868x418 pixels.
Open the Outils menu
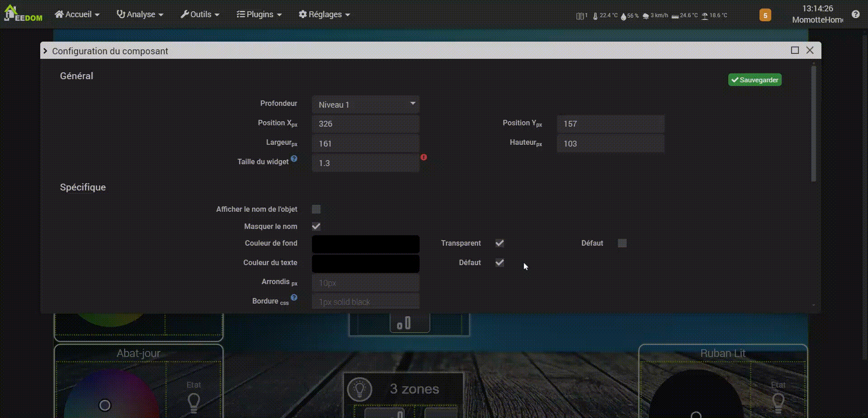pyautogui.click(x=200, y=14)
